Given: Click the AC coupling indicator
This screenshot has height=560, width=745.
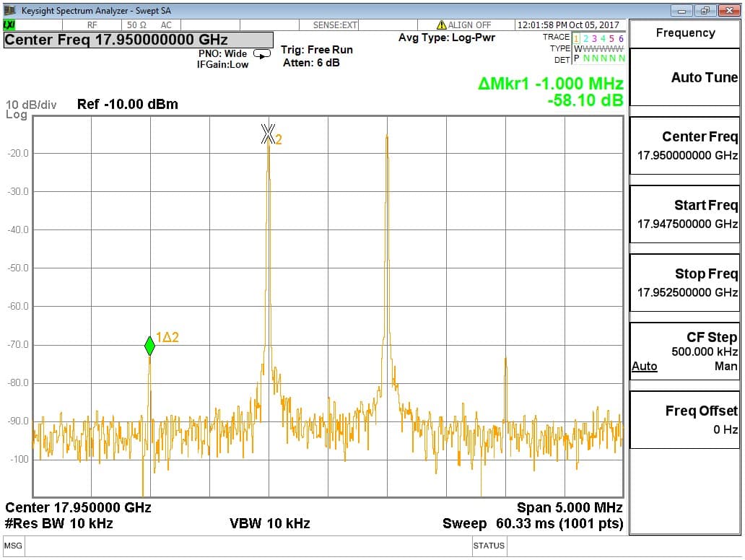Looking at the screenshot, I should tap(166, 25).
